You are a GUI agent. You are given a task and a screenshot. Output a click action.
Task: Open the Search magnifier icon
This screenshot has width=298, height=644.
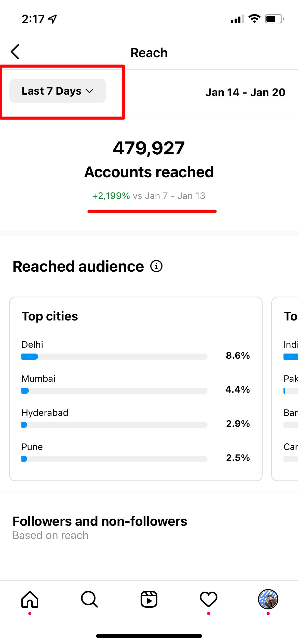tap(89, 599)
